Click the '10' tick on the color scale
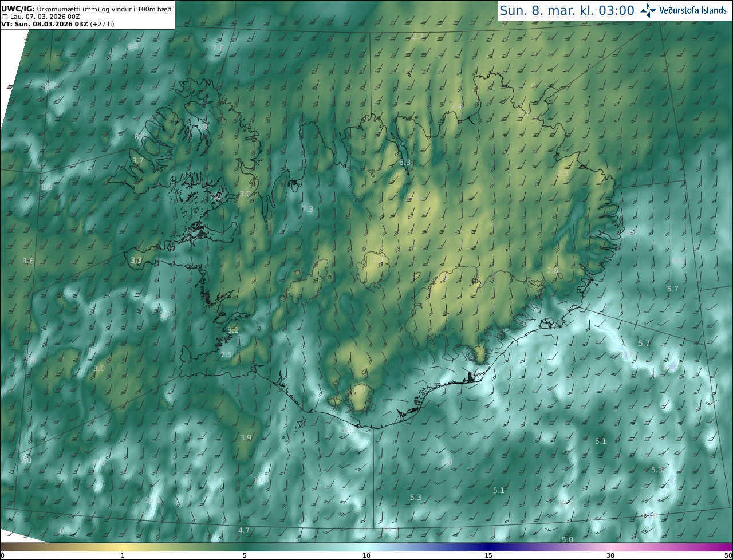Viewport: 733px width, 560px height. point(366,555)
